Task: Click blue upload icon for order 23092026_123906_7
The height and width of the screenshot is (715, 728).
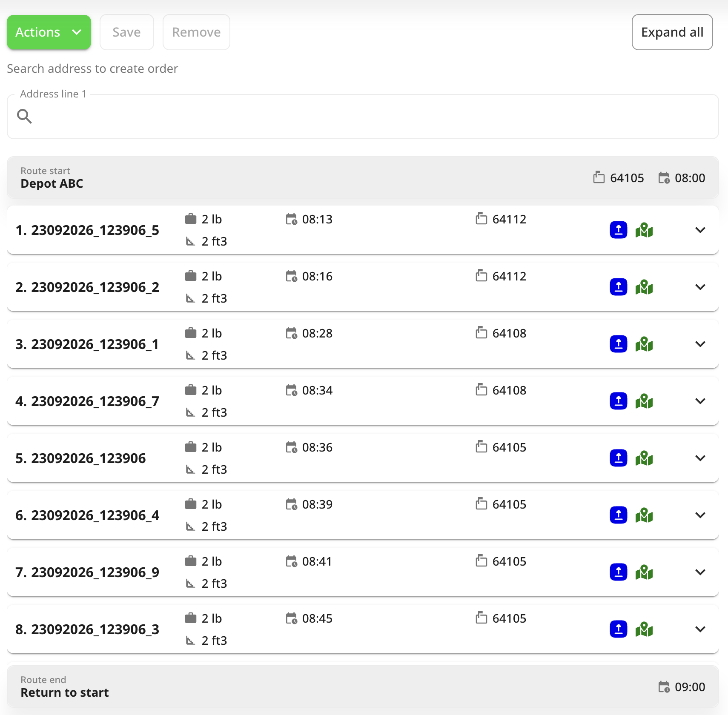Action: pos(619,401)
